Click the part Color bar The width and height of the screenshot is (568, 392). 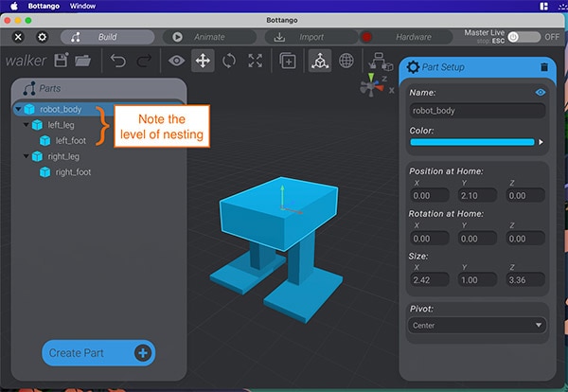pyautogui.click(x=471, y=142)
